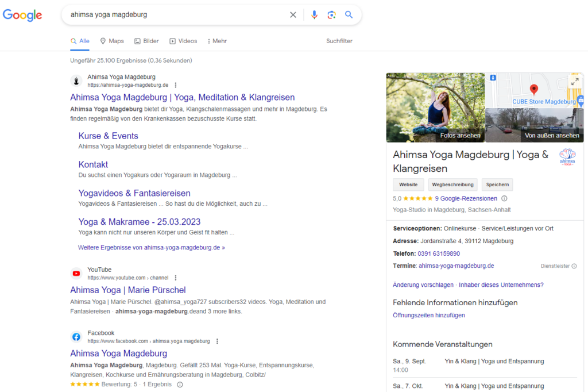Click the Dienstleister info icon

[x=574, y=266]
